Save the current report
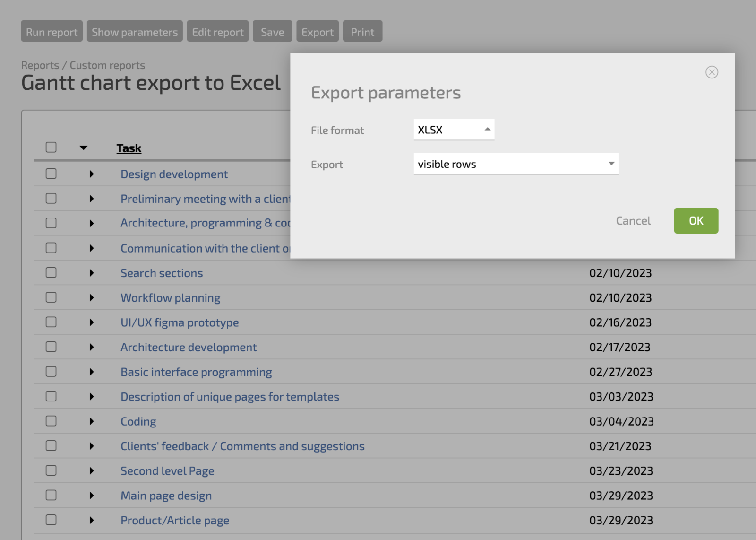Screen dimensions: 756x540 pos(272,31)
